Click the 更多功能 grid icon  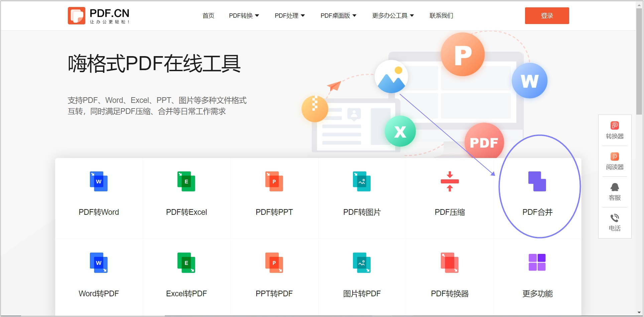click(537, 262)
